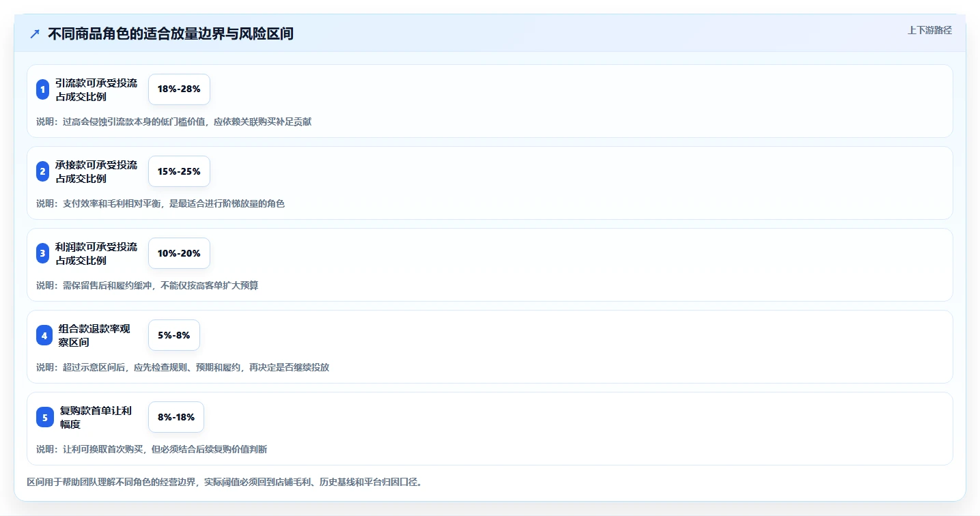Click the panel title 不同商品角色的适合放量边界与风险区间
The height and width of the screenshot is (516, 980).
click(x=171, y=33)
